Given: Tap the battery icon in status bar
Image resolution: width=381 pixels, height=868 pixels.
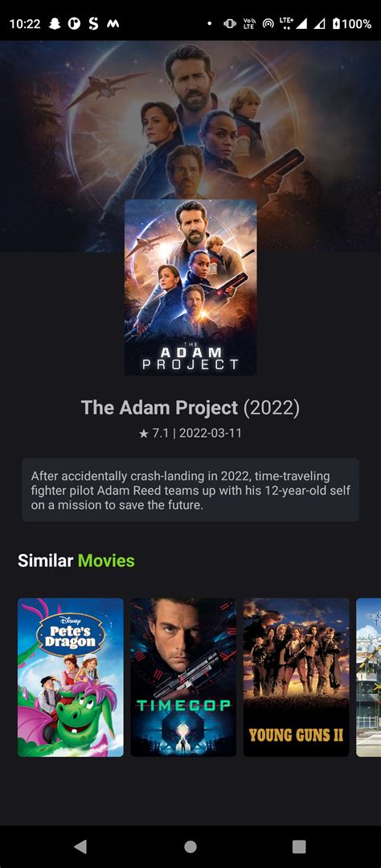Looking at the screenshot, I should pyautogui.click(x=336, y=24).
